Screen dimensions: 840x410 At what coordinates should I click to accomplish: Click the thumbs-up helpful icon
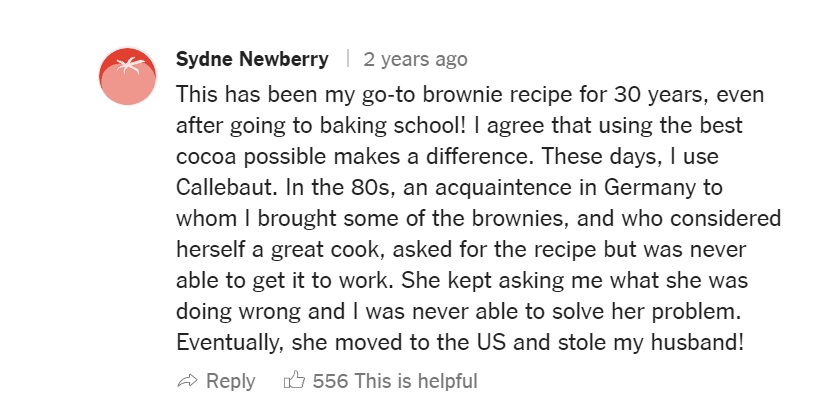[294, 381]
